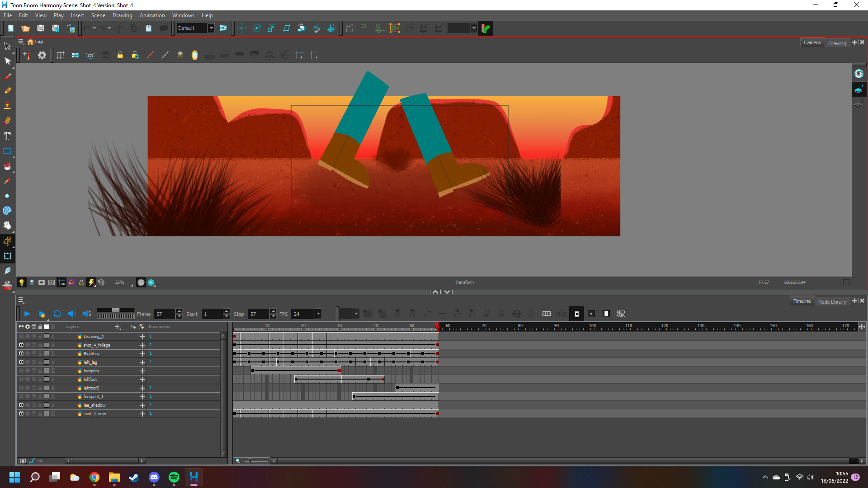The image size is (868, 488).
Task: Click the eye preview icon at right of camera
Action: [859, 74]
